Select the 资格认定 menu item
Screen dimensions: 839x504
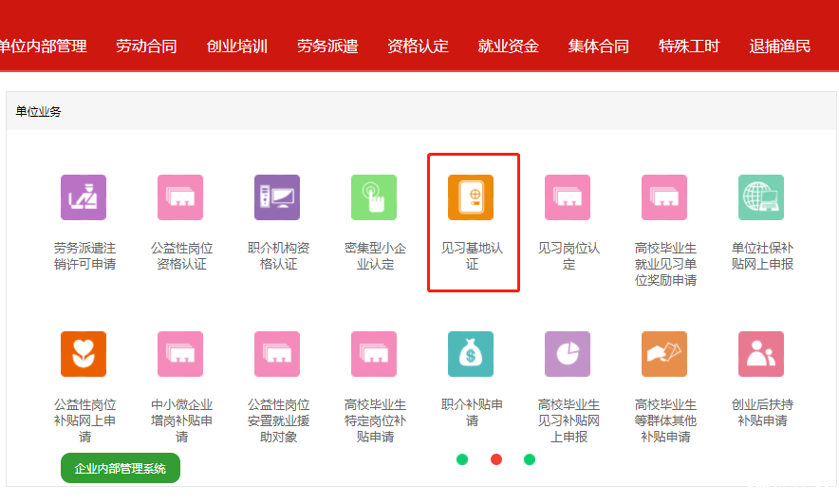[418, 47]
